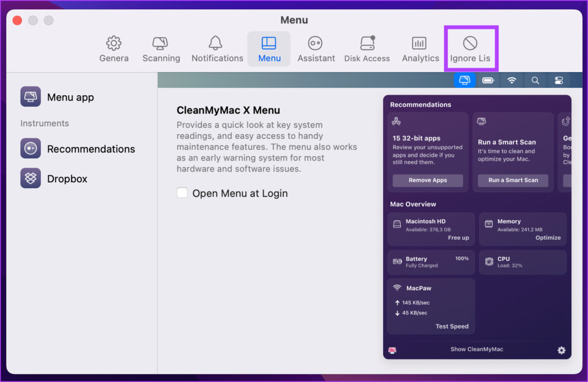
Task: Click the 'CleanMyMac X Menu' title
Action: (x=229, y=110)
